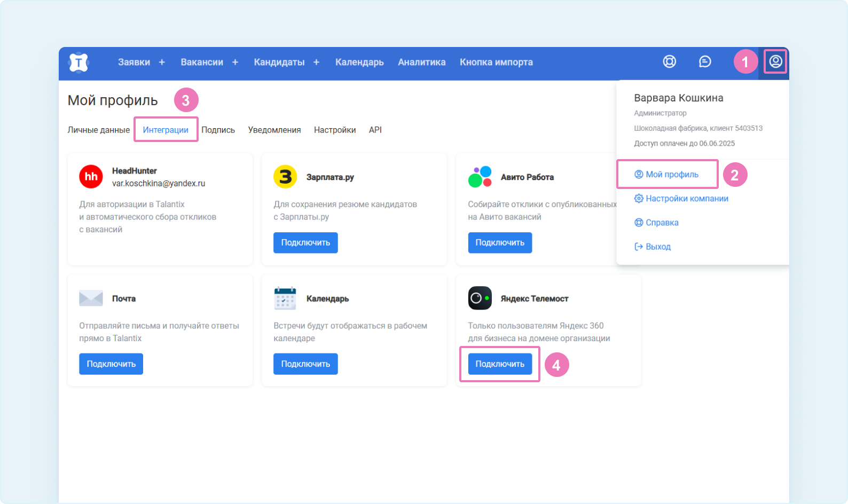Screen dimensions: 848x504
Task: Click the HeadHunter email var.koschkina@yandex.ru
Action: (x=159, y=183)
